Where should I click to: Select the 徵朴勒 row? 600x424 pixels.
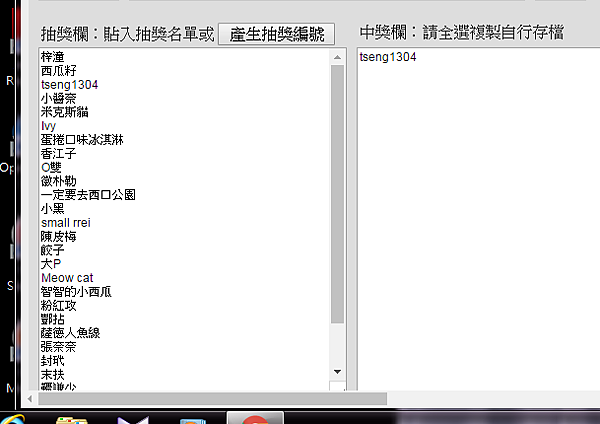[59, 181]
